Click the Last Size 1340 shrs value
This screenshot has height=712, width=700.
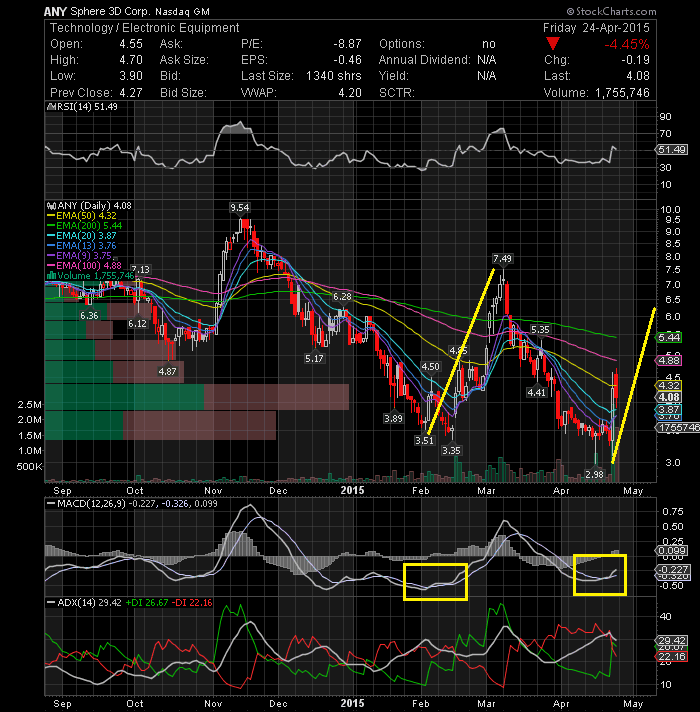pyautogui.click(x=334, y=76)
